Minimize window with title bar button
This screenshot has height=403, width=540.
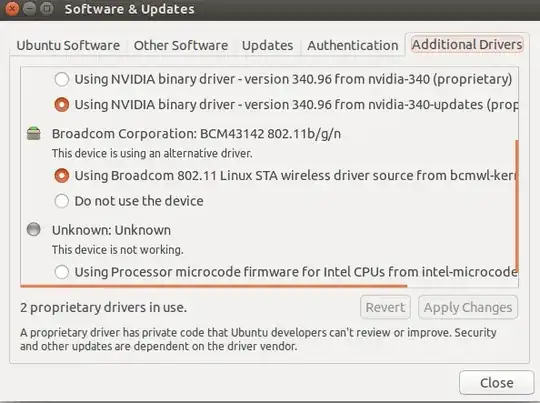[x=29, y=8]
